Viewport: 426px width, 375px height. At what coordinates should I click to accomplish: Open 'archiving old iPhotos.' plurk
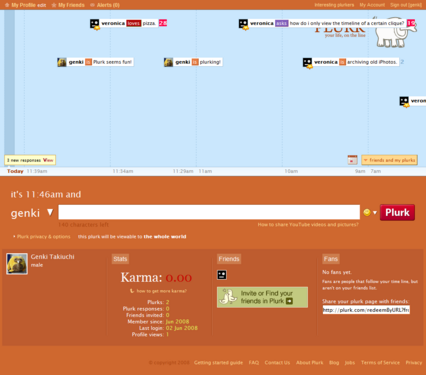372,62
